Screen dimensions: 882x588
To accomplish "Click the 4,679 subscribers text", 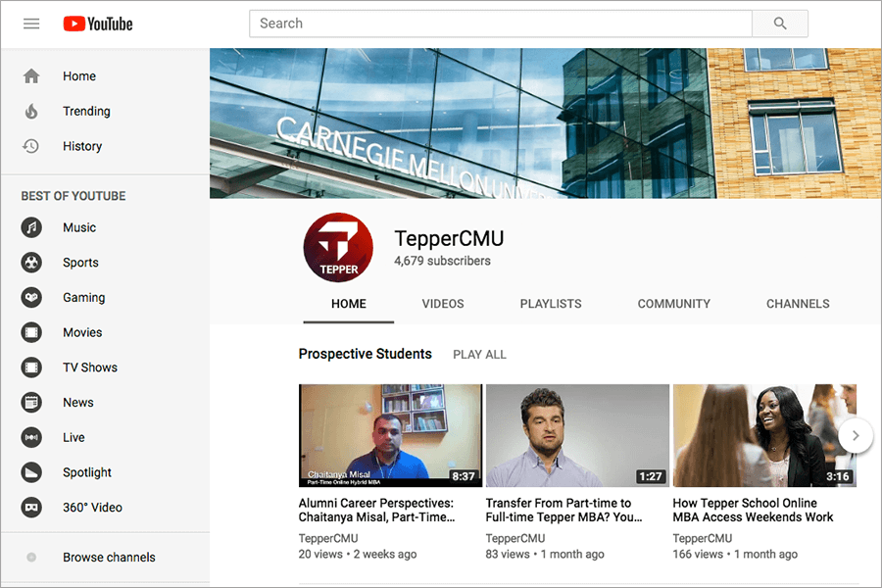I will tap(442, 261).
